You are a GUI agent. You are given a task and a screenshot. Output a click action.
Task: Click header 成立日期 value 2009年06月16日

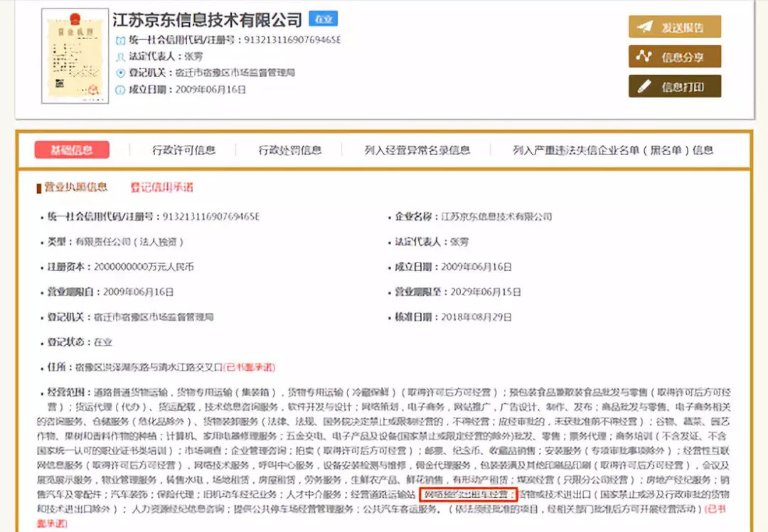click(x=210, y=90)
